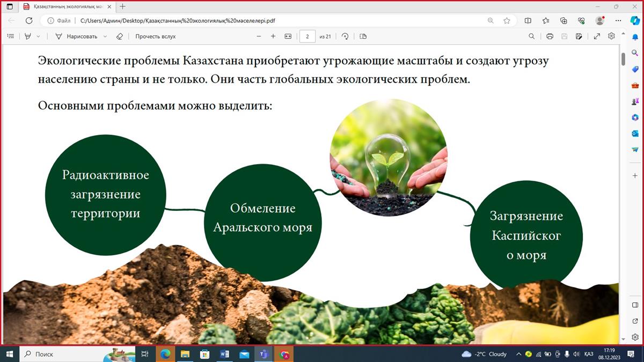Click the Прочесть вслух button
The width and height of the screenshot is (644, 362).
[155, 36]
